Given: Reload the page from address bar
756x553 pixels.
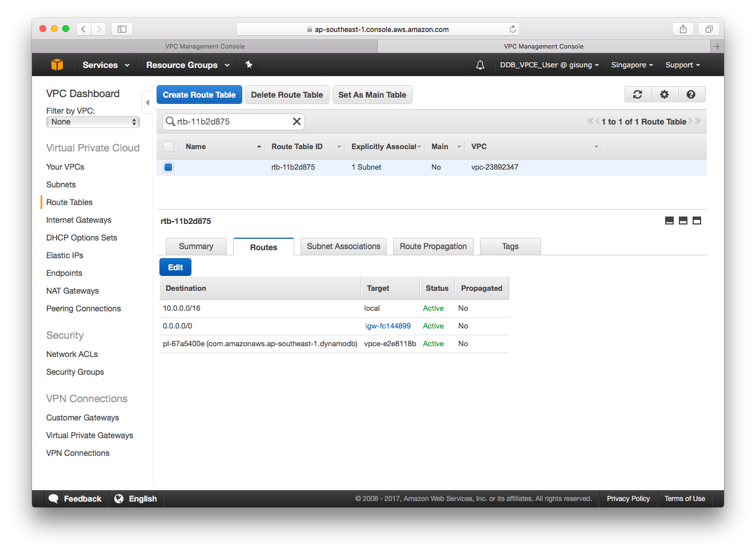Looking at the screenshot, I should tap(513, 29).
